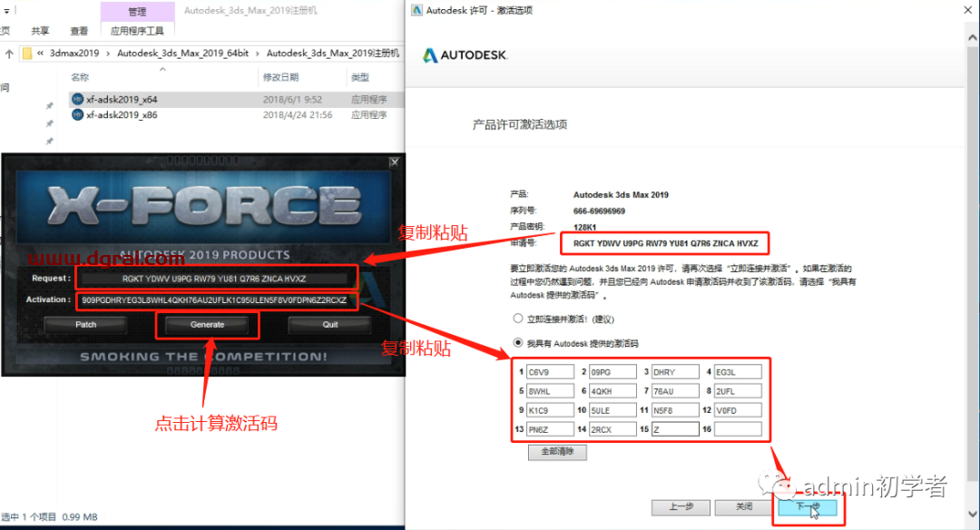Close the X-Force keygen window
The height and width of the screenshot is (530, 980).
pyautogui.click(x=395, y=162)
